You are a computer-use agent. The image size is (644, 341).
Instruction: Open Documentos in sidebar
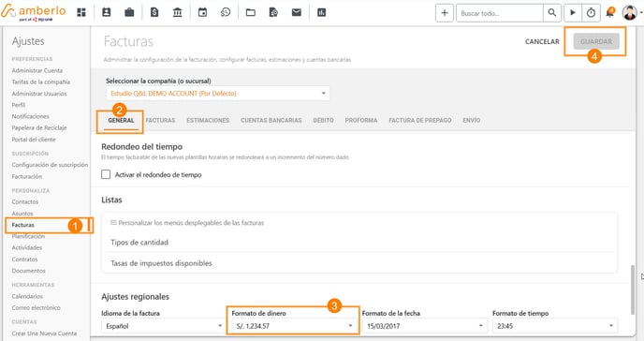pyautogui.click(x=28, y=271)
